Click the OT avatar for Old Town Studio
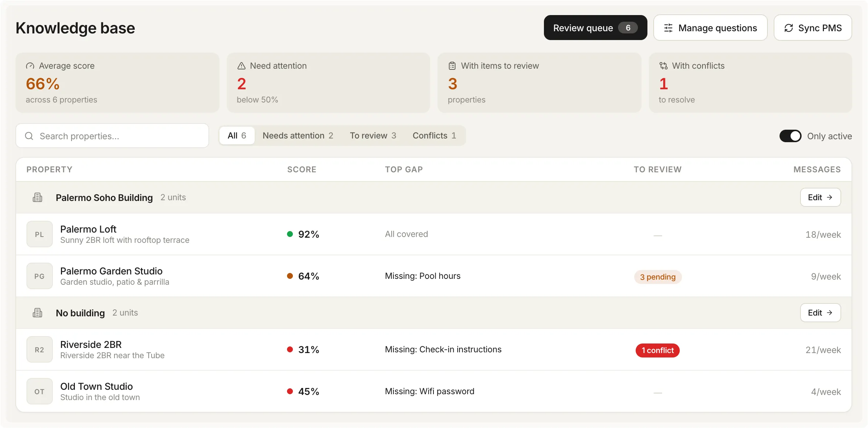The height and width of the screenshot is (428, 868). (40, 391)
